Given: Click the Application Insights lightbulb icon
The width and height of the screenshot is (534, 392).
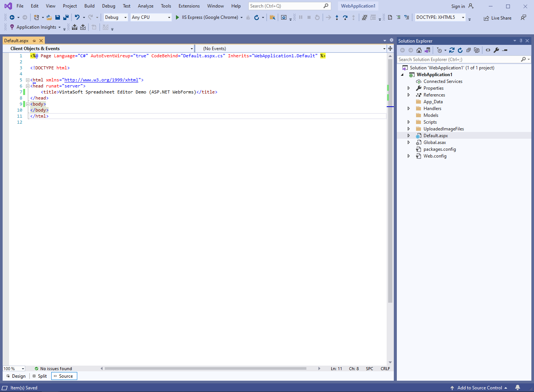Looking at the screenshot, I should (x=12, y=27).
